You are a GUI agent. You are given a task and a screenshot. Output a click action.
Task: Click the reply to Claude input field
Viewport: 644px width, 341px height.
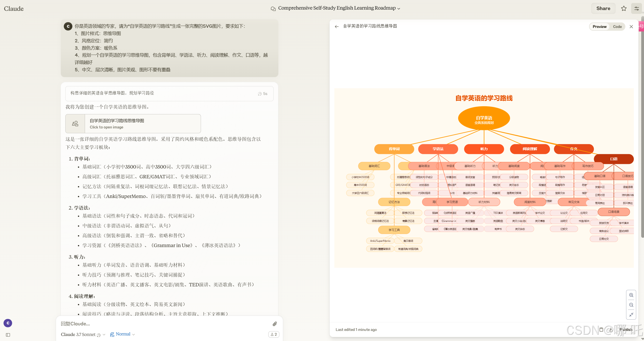pos(164,324)
